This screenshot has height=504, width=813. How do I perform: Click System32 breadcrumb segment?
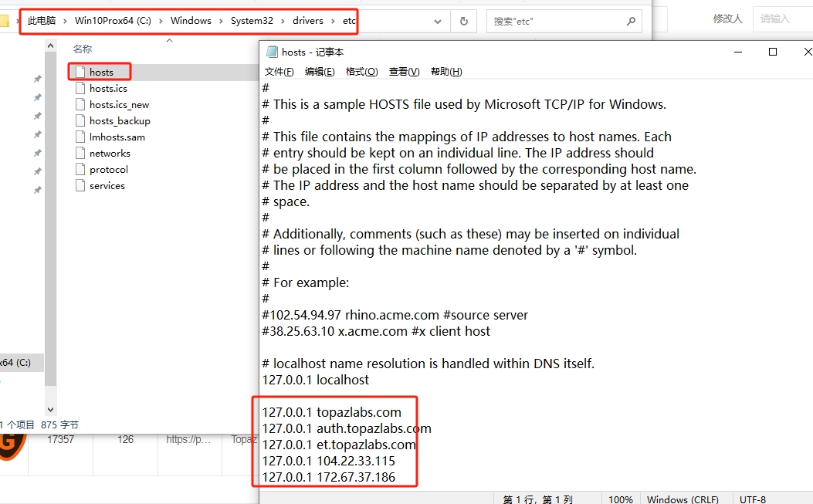(x=252, y=21)
